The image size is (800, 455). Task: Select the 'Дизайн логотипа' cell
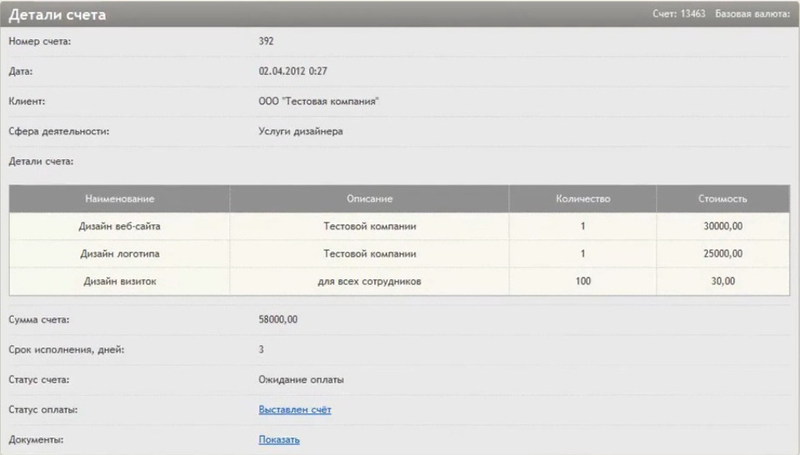pos(119,254)
